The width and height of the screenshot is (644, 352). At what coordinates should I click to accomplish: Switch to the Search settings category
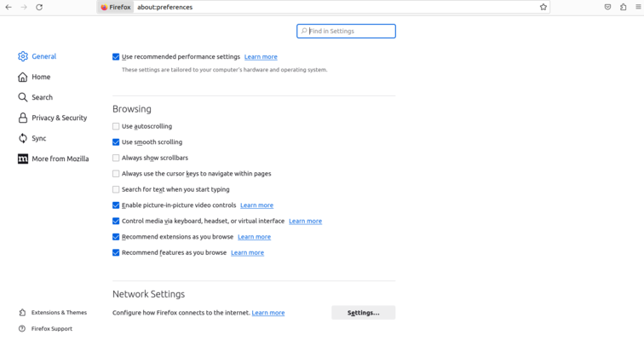click(42, 97)
